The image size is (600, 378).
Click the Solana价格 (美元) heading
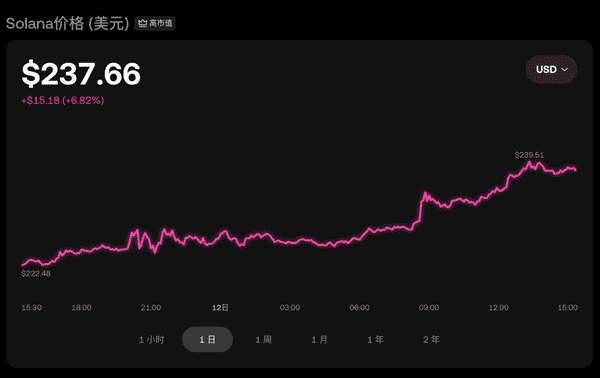tap(68, 23)
